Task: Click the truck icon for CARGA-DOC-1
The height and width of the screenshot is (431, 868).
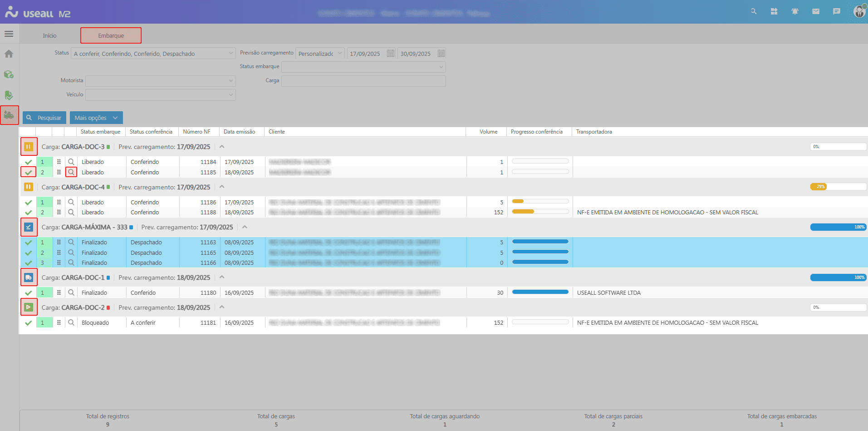Action: coord(29,277)
